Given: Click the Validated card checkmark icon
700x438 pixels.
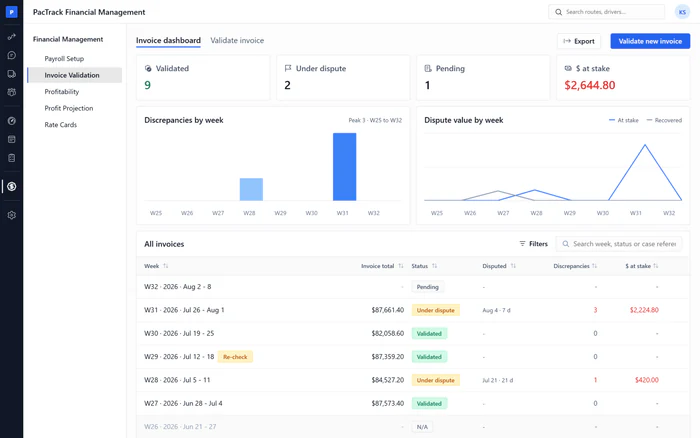Looking at the screenshot, I should (x=148, y=68).
